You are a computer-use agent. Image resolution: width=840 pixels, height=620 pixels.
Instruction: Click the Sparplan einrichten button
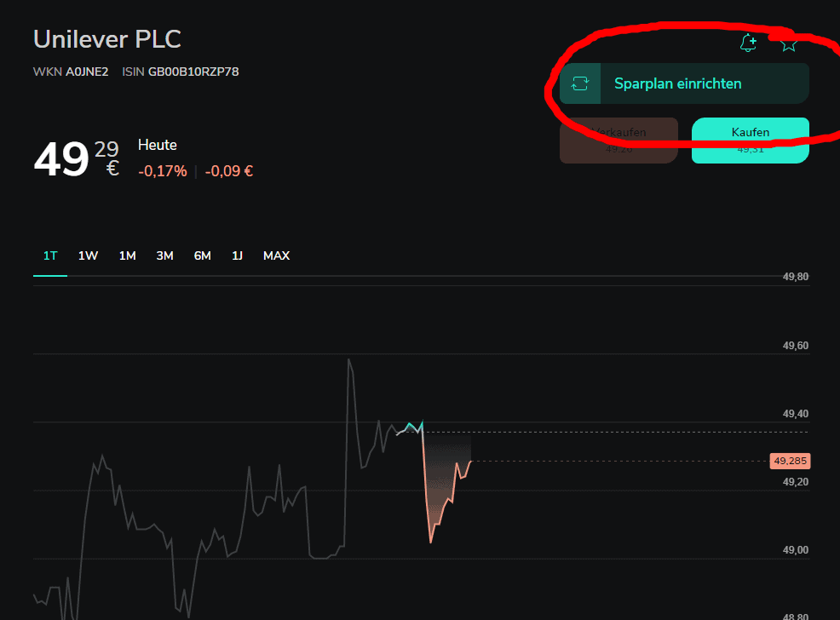[x=684, y=83]
